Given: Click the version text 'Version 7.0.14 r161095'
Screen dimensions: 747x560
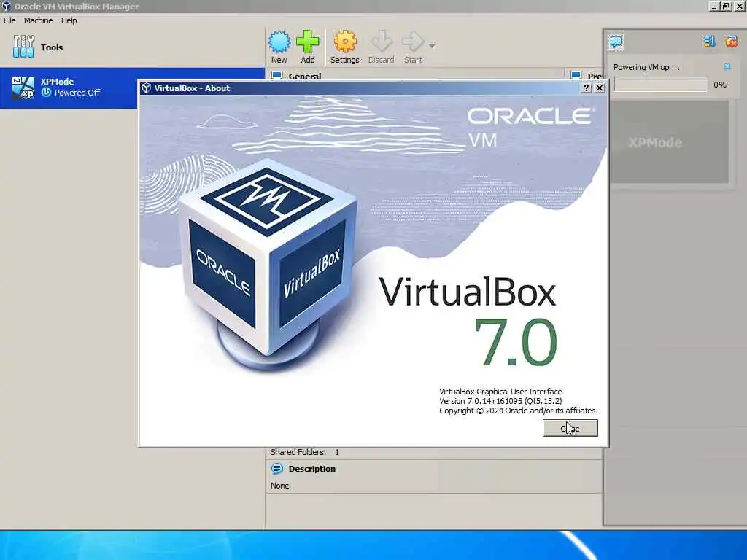Looking at the screenshot, I should click(x=481, y=401).
